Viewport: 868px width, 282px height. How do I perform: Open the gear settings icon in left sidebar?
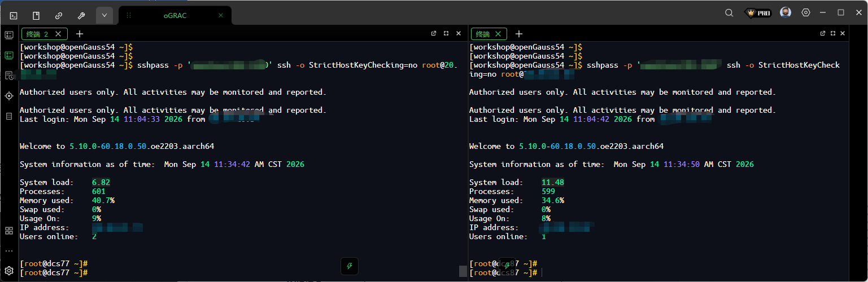coord(9,271)
